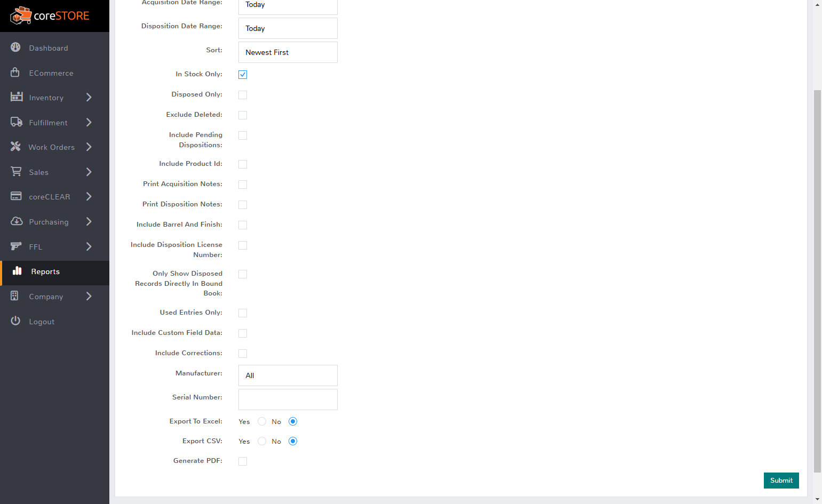Screen dimensions: 822x504
Task: Click the coreSTORE logo icon
Action: click(x=21, y=15)
